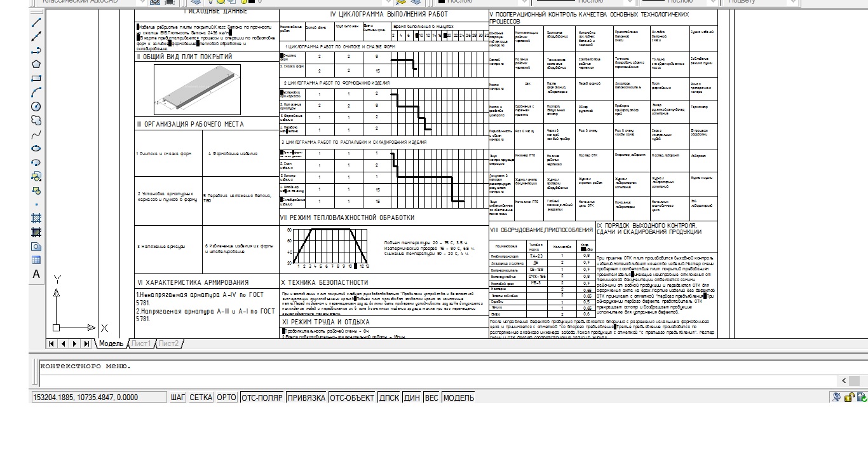
Task: Select the Revision Cloud tool
Action: 36,120
